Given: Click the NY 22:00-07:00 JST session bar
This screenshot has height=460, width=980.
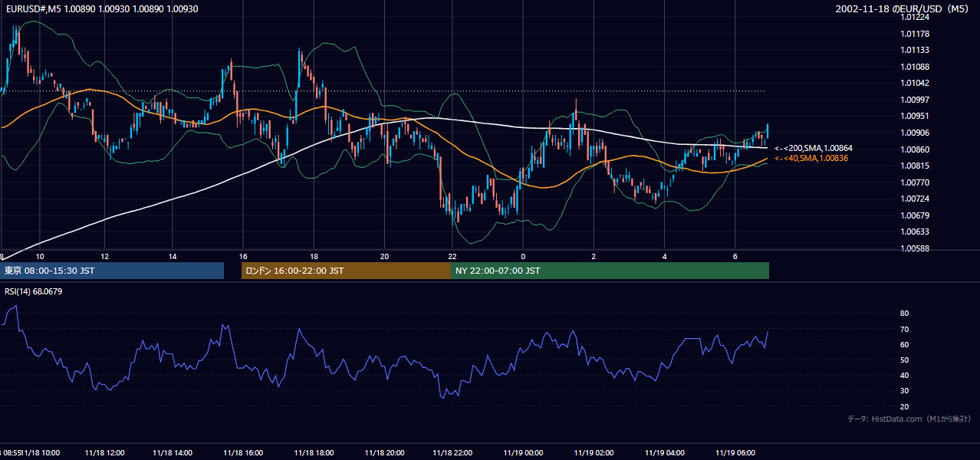Looking at the screenshot, I should (x=610, y=271).
